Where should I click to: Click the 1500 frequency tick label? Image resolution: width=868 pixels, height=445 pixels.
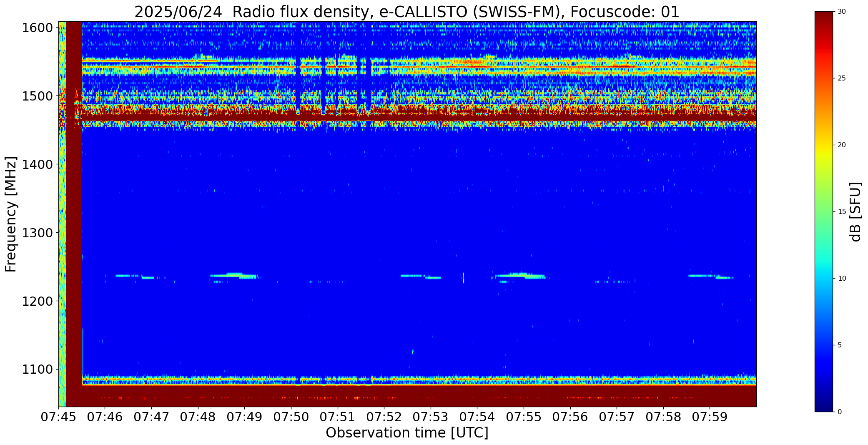point(38,96)
